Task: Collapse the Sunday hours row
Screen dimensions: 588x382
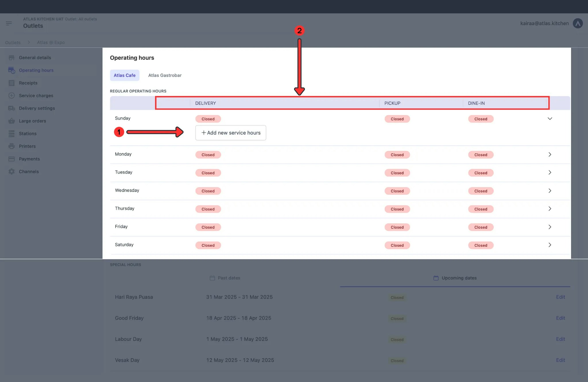Action: pos(550,118)
